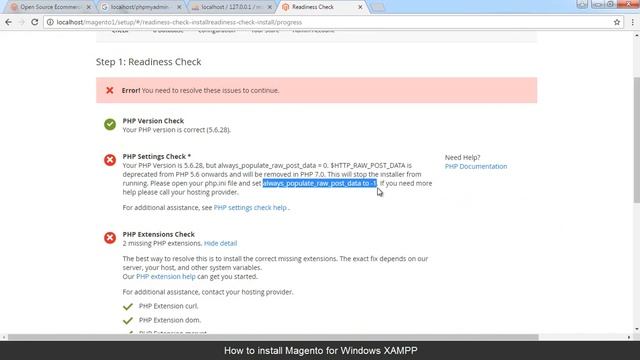
Task: Open a new browser tab
Action: tap(378, 7)
